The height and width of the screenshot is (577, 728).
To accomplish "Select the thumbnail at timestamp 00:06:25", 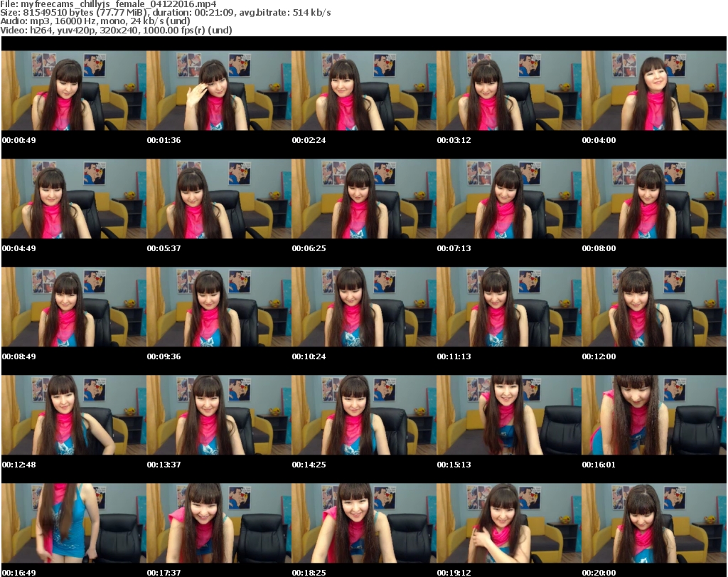I will [363, 198].
